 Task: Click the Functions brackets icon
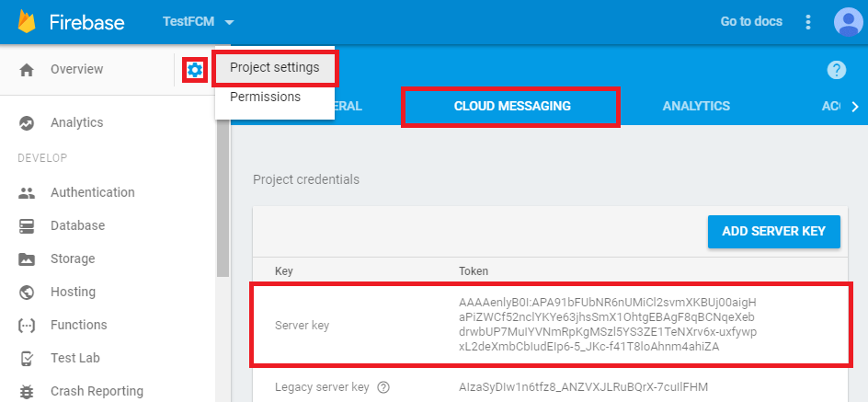27,326
